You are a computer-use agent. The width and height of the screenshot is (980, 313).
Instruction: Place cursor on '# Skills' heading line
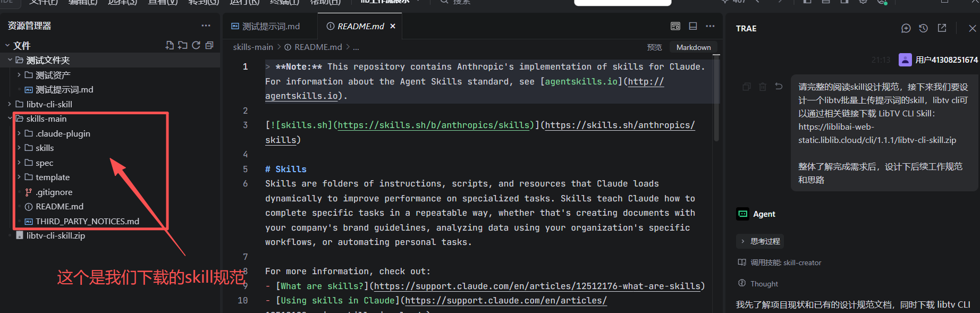[x=286, y=169]
